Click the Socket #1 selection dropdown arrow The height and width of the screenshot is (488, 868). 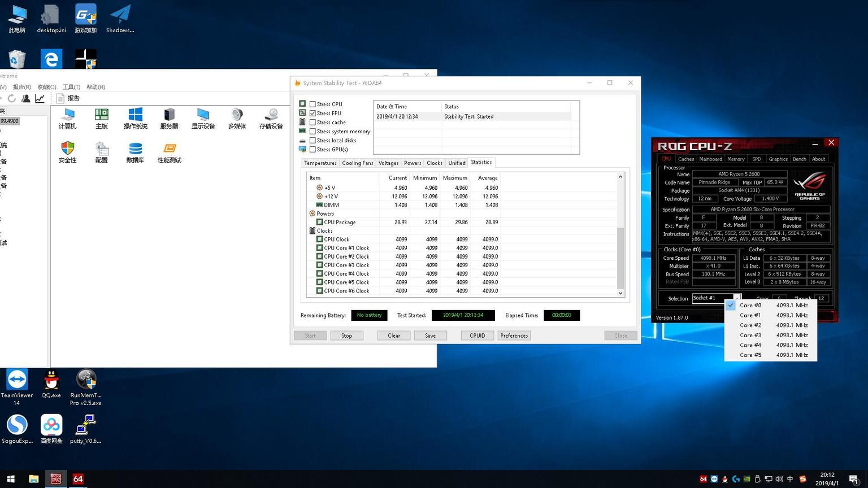click(x=737, y=298)
